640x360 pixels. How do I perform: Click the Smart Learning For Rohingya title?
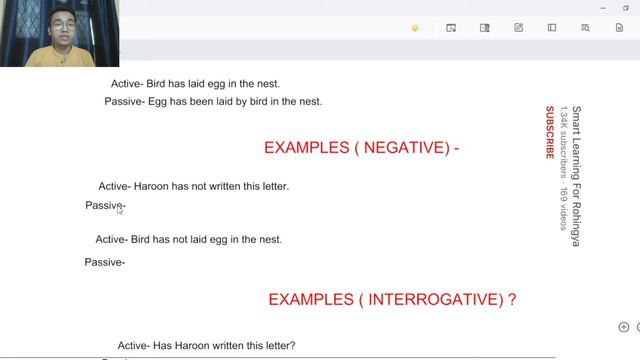(x=576, y=176)
